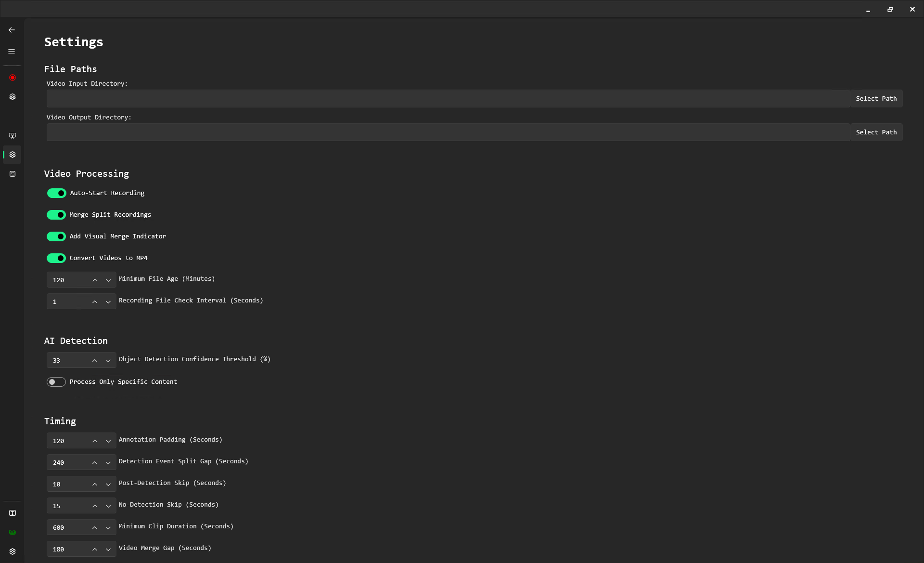Open the hamburger menu in sidebar
Image resolution: width=924 pixels, height=563 pixels.
coord(12,51)
